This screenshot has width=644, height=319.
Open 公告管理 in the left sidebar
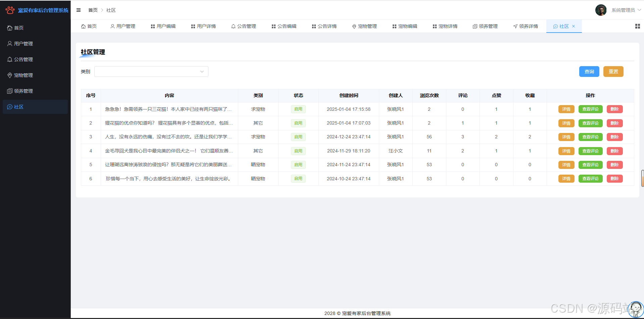coord(35,59)
